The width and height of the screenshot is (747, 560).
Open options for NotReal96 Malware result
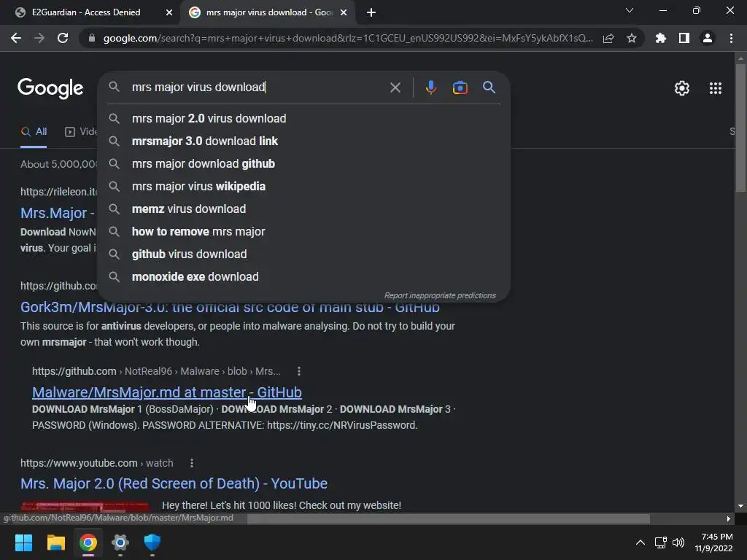coord(298,371)
